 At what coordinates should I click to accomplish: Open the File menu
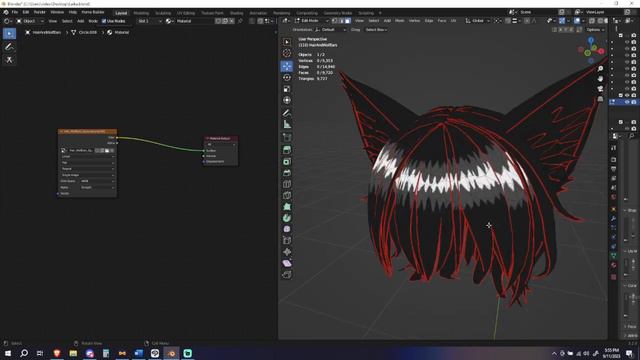click(x=15, y=12)
